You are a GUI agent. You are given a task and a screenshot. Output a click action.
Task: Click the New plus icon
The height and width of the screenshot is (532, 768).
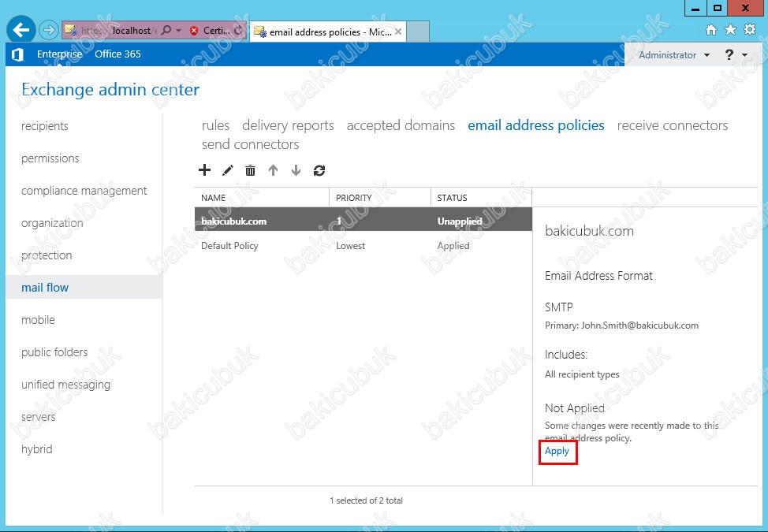[204, 170]
